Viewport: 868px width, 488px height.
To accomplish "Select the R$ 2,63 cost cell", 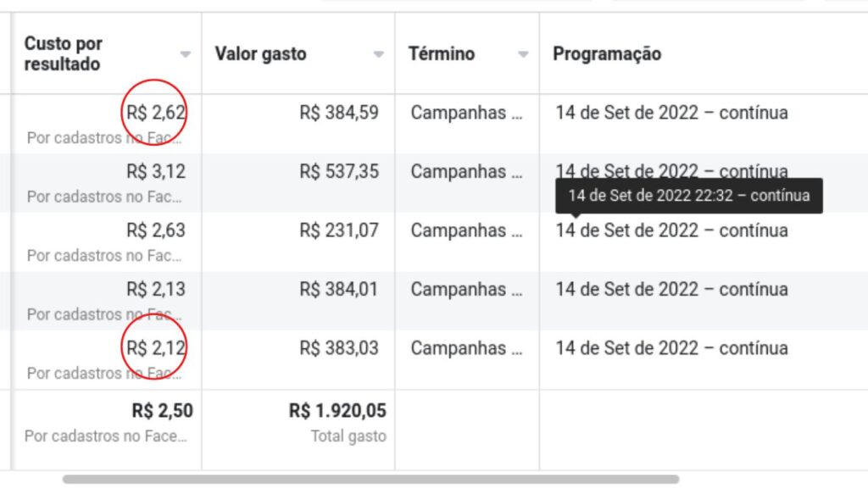I will coord(156,230).
